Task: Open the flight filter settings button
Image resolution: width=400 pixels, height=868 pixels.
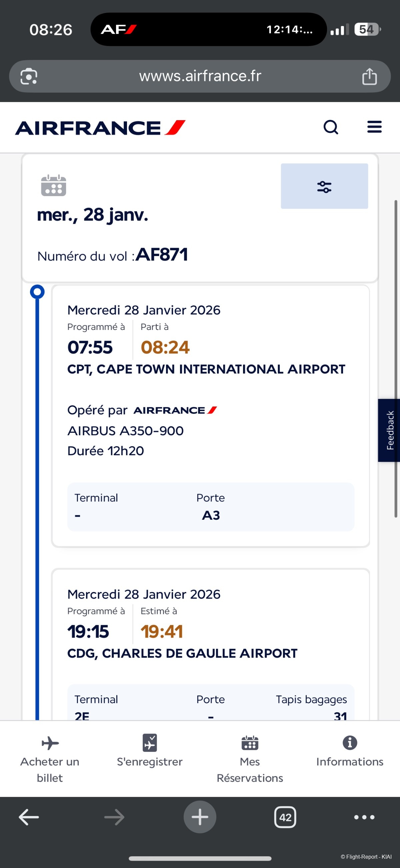Action: click(x=324, y=186)
